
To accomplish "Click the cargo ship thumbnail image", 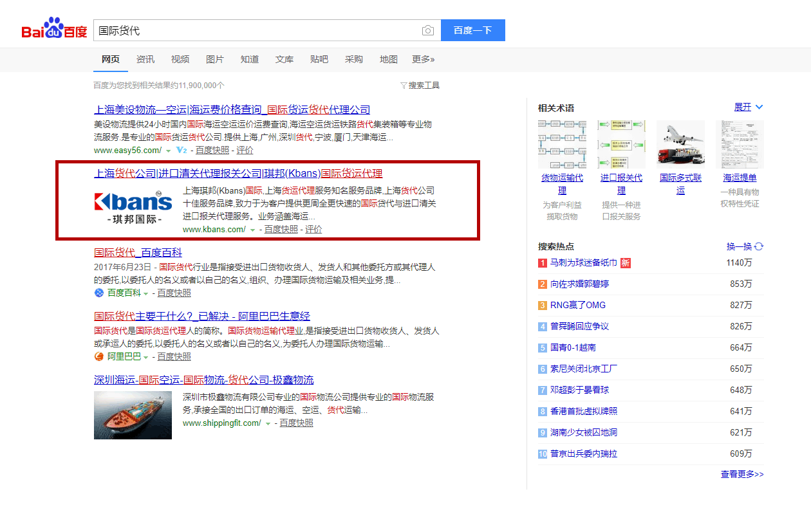I will point(133,415).
